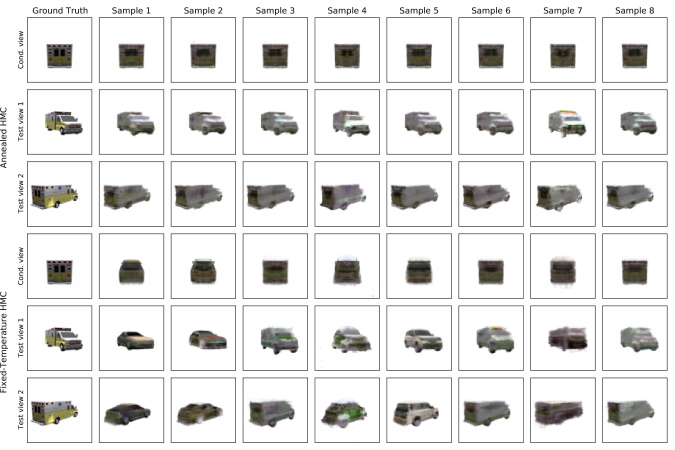Image resolution: width=675 pixels, height=450 pixels.
Task: Select Annealed HMC Test view 1 Sample 7 image
Action: point(563,122)
